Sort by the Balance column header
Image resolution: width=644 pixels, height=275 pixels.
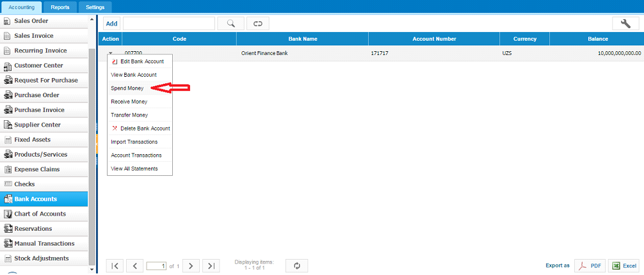point(597,39)
